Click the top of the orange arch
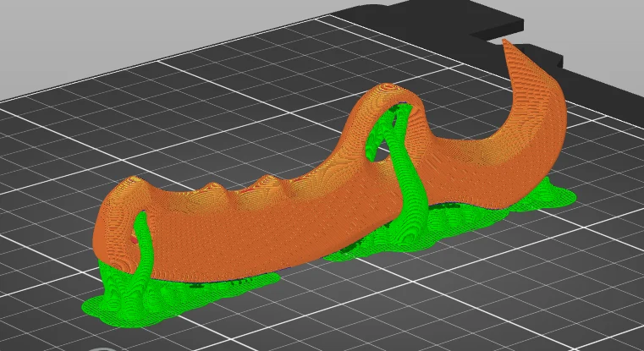 386,90
